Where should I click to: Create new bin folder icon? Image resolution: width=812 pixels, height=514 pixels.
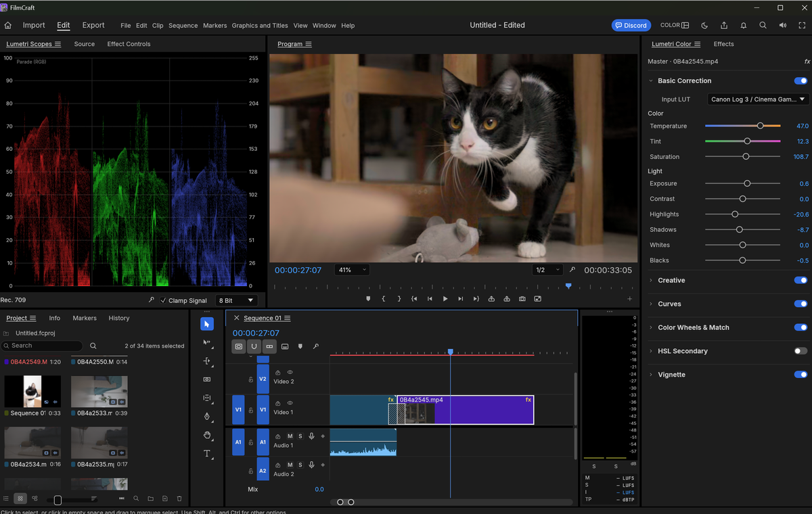pyautogui.click(x=150, y=498)
